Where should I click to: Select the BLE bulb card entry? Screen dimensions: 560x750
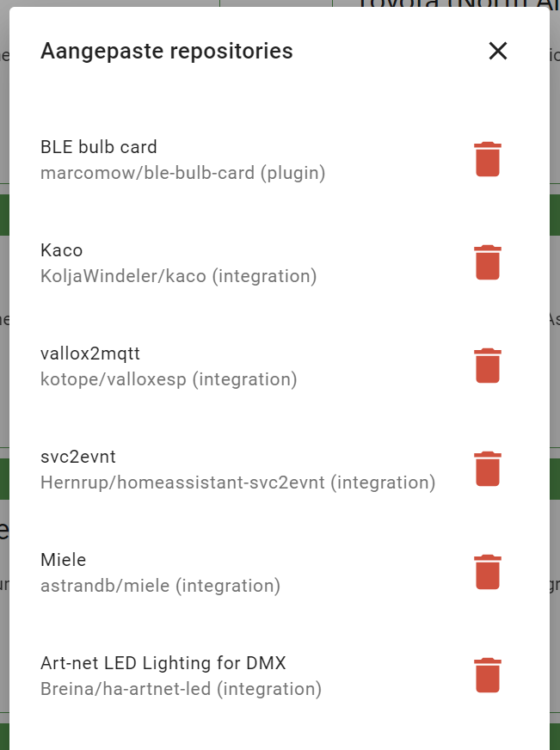99,146
